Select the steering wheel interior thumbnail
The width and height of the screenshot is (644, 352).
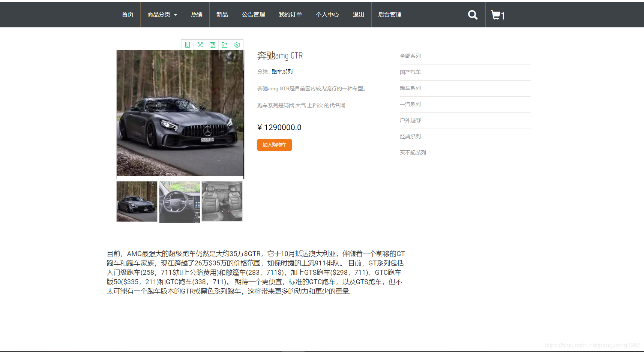pyautogui.click(x=180, y=202)
